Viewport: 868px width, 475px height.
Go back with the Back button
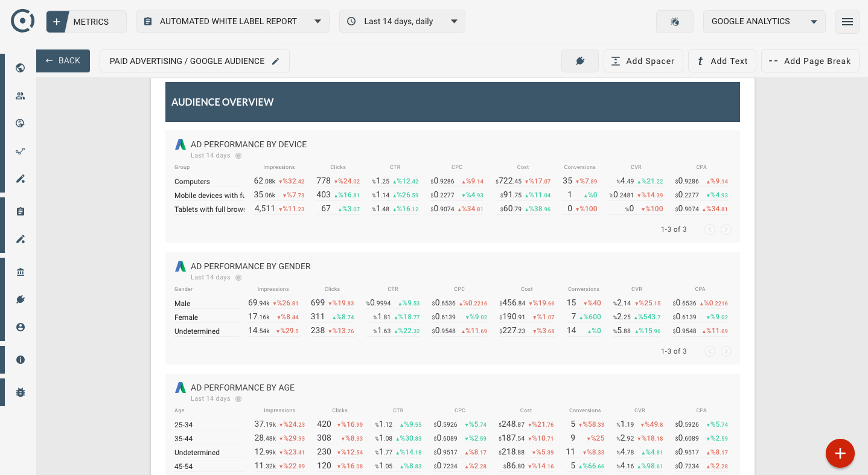[63, 61]
